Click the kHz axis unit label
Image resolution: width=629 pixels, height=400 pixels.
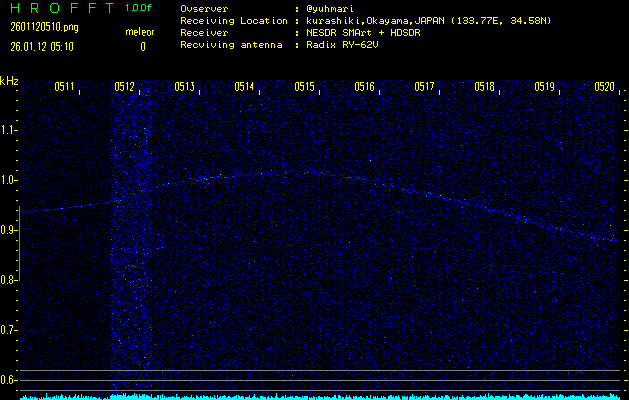(9, 80)
